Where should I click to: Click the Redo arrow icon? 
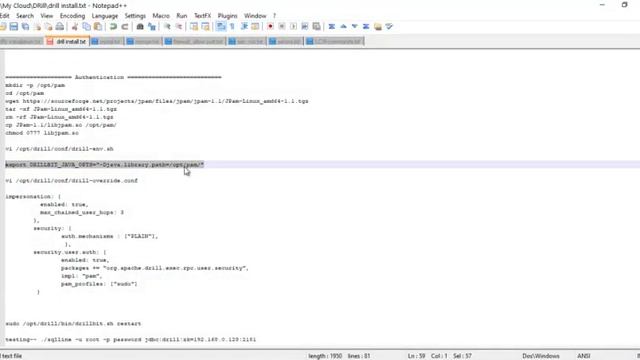pos(125,27)
